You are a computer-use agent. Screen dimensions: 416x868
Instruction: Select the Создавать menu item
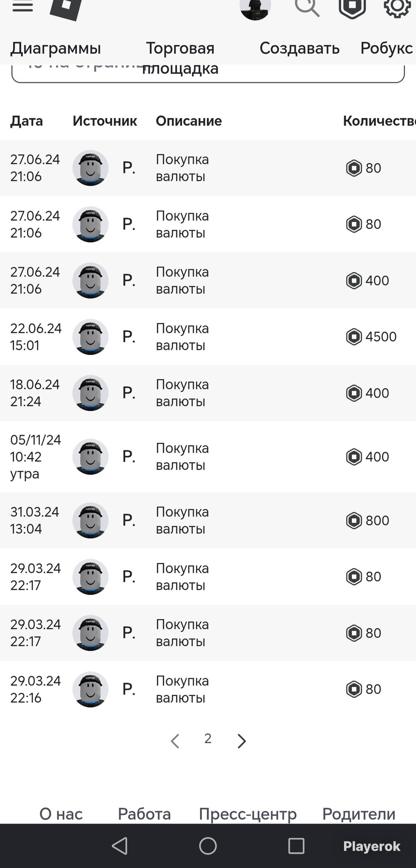[x=300, y=48]
